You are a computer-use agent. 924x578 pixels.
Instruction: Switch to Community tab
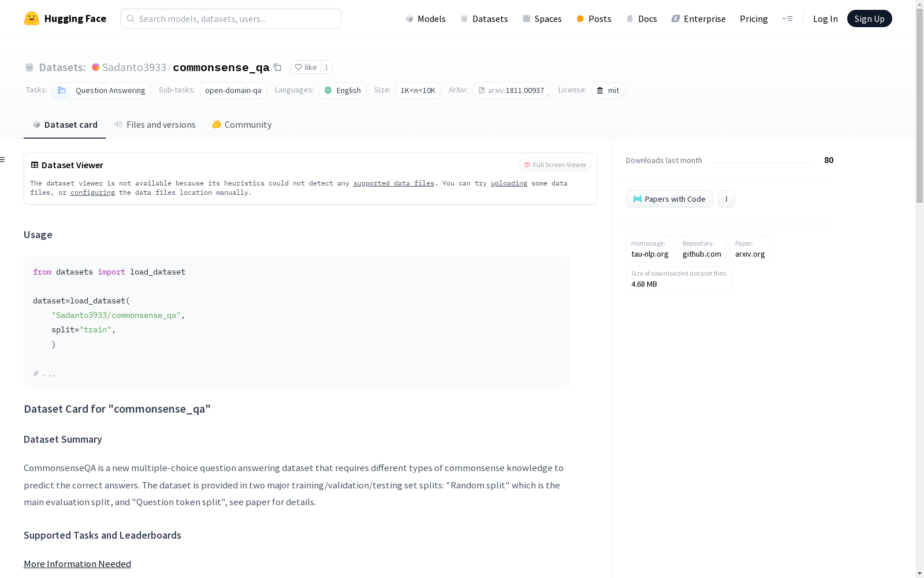click(241, 124)
